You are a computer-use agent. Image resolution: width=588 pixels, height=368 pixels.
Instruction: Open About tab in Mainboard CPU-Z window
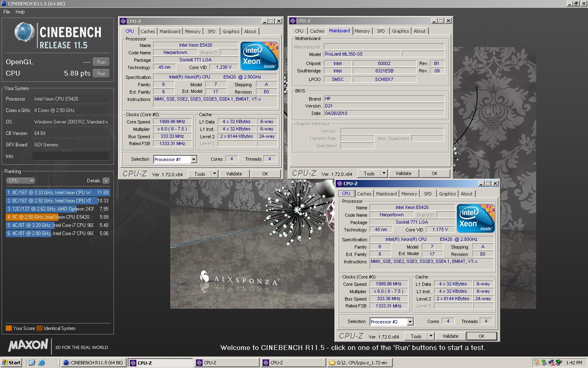[420, 31]
